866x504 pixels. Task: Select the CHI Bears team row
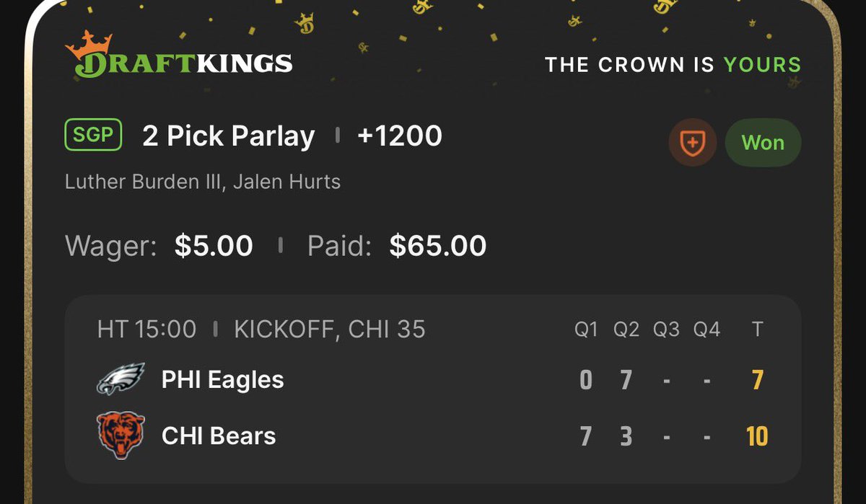[433, 436]
